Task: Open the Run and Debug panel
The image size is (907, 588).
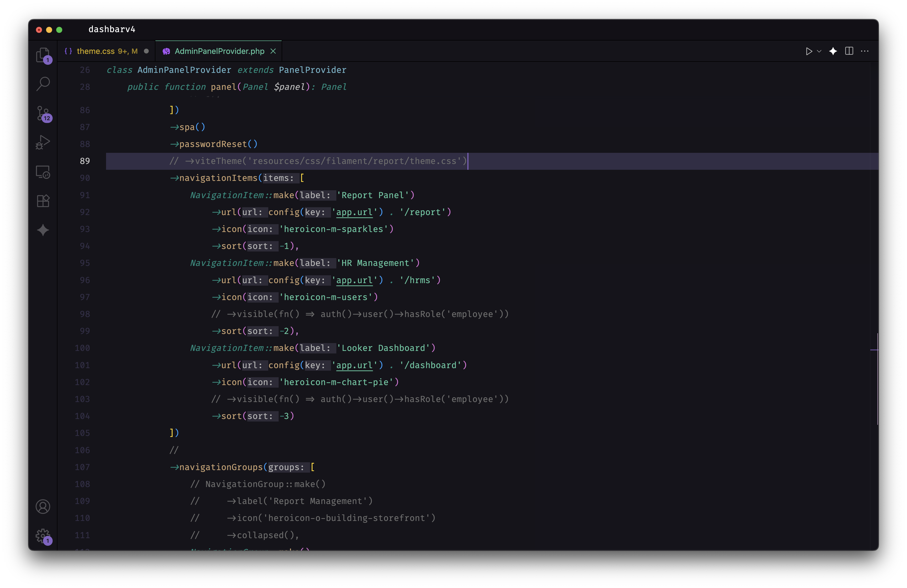Action: click(43, 142)
